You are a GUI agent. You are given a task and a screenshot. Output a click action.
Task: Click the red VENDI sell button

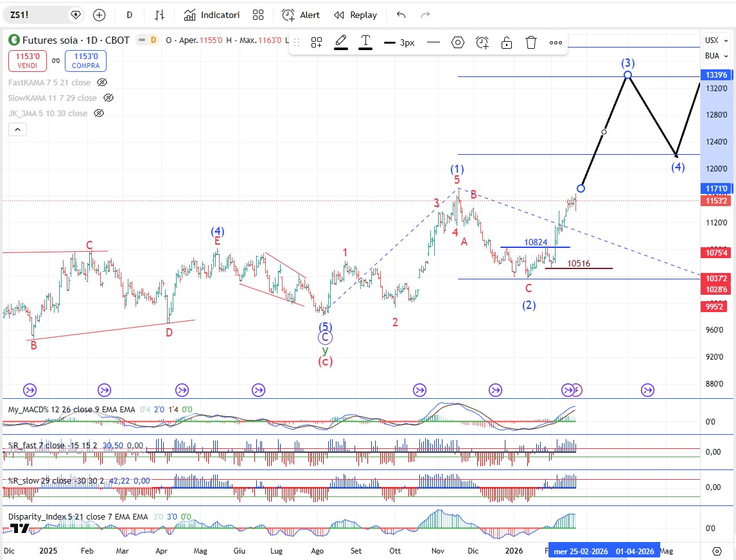click(x=26, y=61)
